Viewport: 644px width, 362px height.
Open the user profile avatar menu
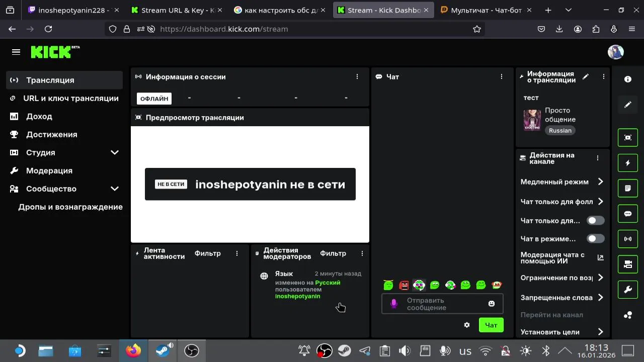point(616,52)
